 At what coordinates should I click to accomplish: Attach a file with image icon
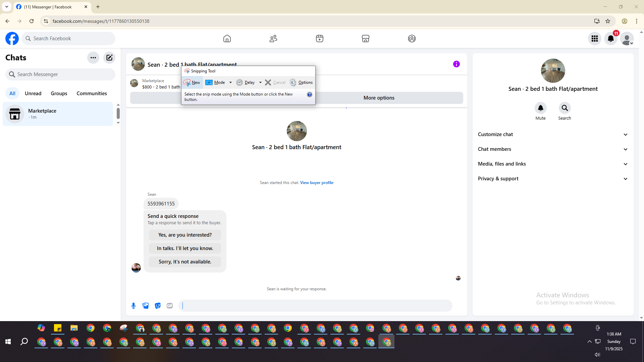click(146, 306)
